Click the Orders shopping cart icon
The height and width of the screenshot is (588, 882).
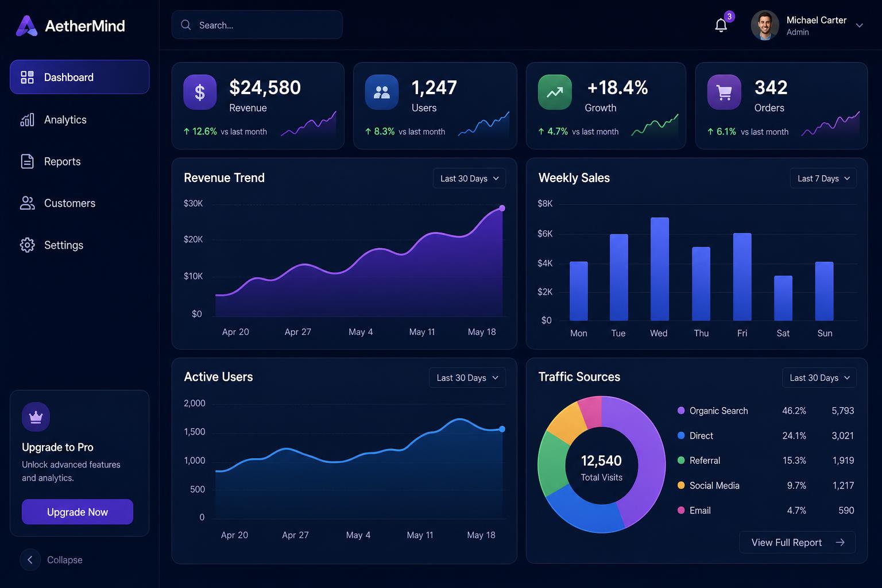click(724, 92)
